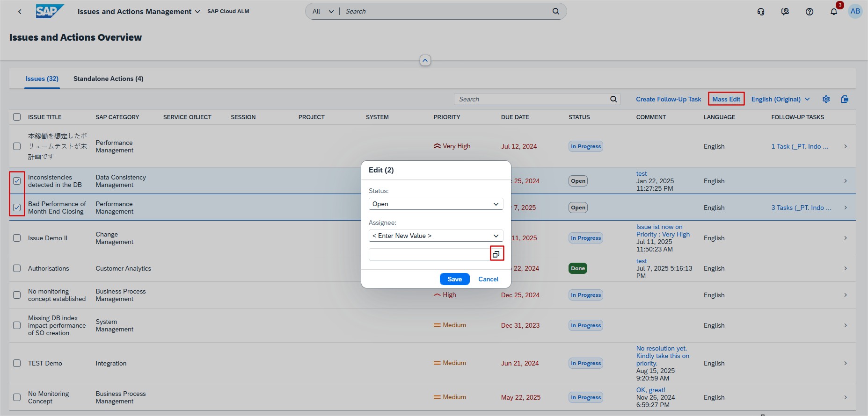Switch to Standalone Actions tab
Viewport: 868px width, 416px height.
tap(108, 79)
